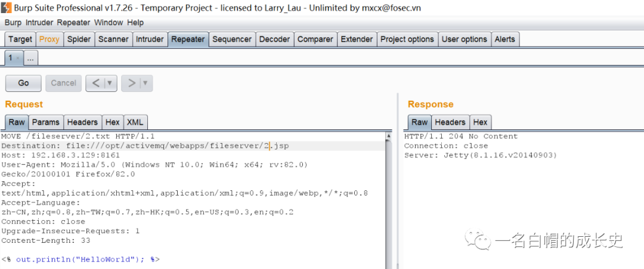Switch to the Decoder tab
The height and width of the screenshot is (269, 644).
tap(275, 39)
